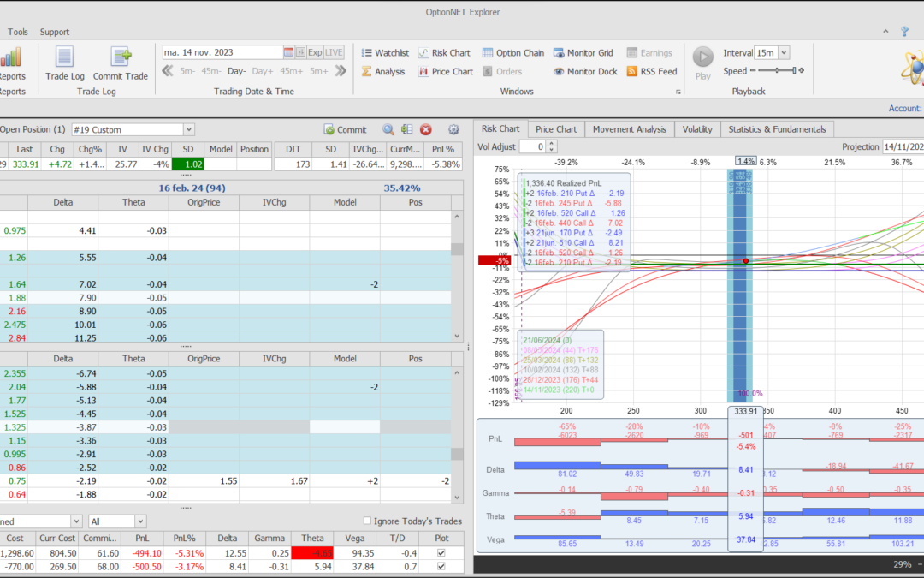924x578 pixels.
Task: Open the Option Chain window
Action: coord(512,53)
